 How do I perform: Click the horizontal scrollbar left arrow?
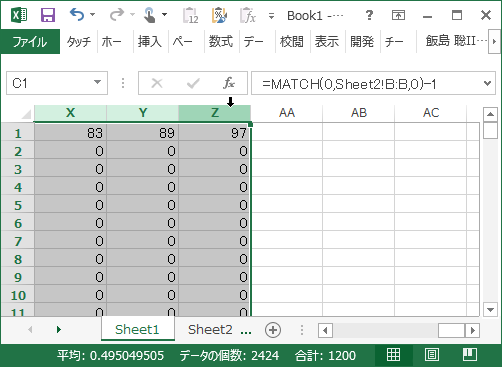point(325,330)
